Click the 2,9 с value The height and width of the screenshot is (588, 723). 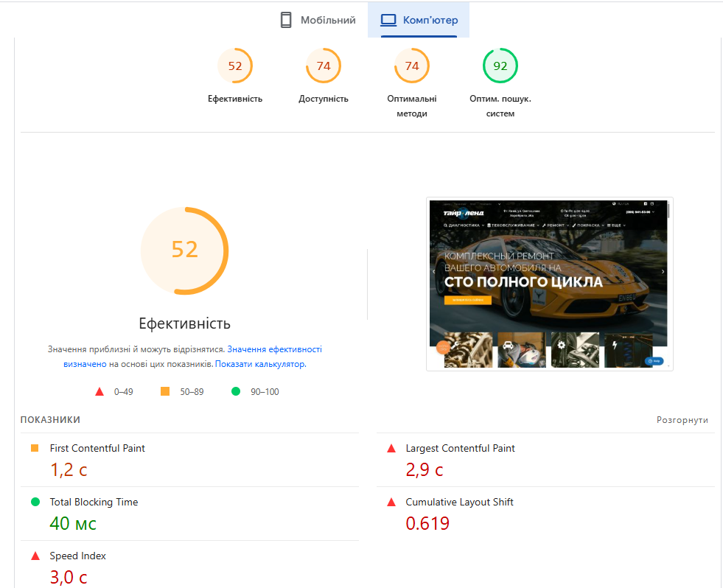[x=425, y=470]
